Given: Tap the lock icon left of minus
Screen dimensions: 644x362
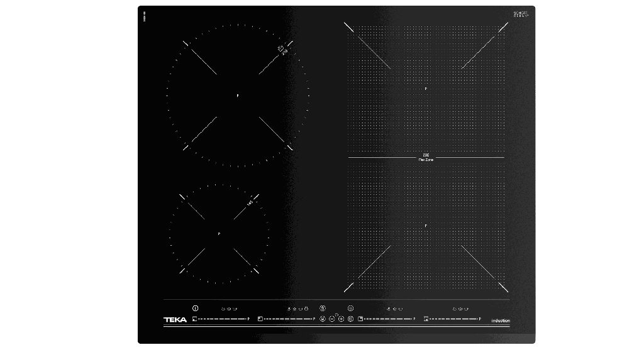Looking at the screenshot, I should tap(323, 319).
